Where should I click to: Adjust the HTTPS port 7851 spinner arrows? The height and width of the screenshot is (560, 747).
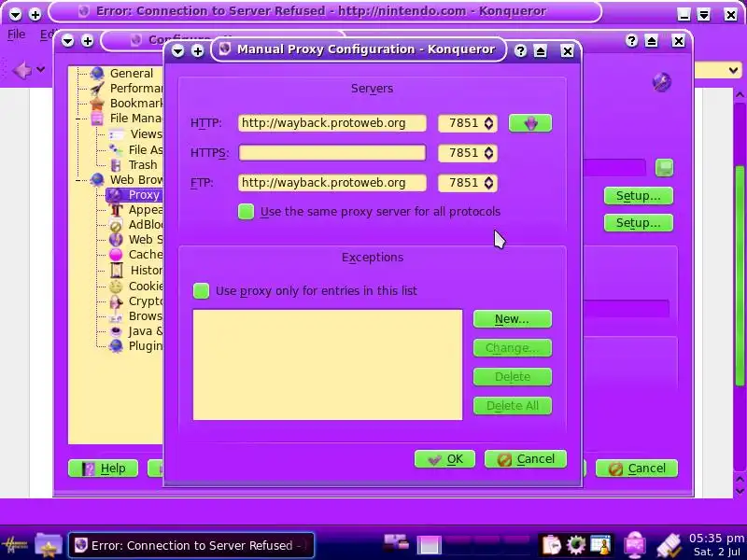coord(488,153)
